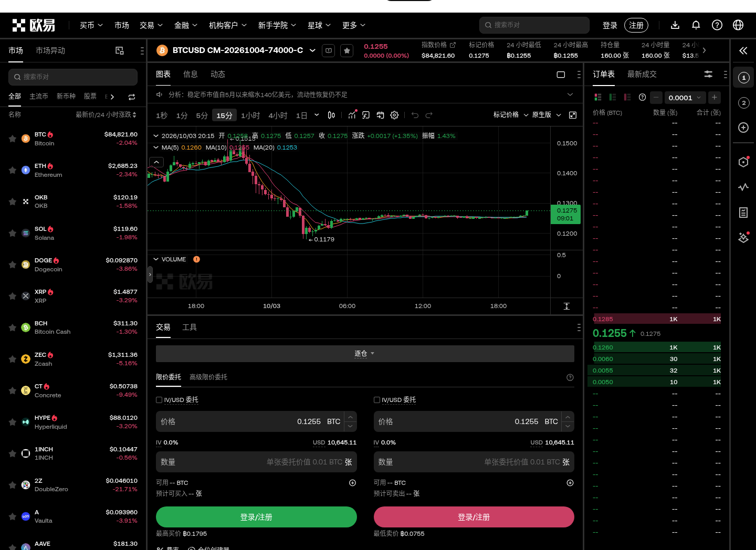
Task: Favorite BTCUSD contract with star button
Action: pyautogui.click(x=347, y=50)
